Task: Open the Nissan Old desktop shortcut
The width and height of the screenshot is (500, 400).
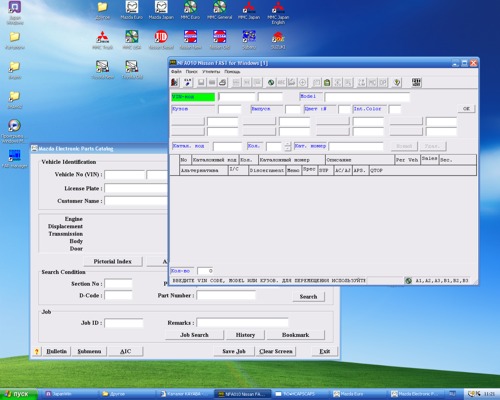Action: pyautogui.click(x=219, y=40)
